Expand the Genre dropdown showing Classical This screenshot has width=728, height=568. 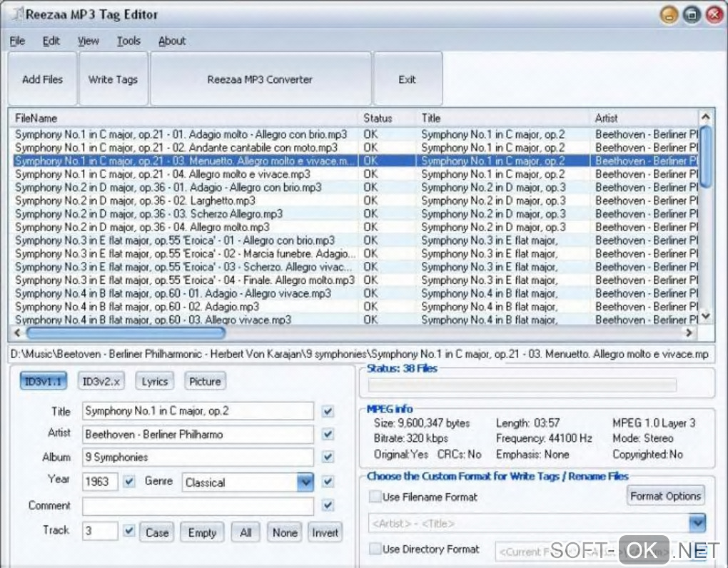pyautogui.click(x=305, y=482)
